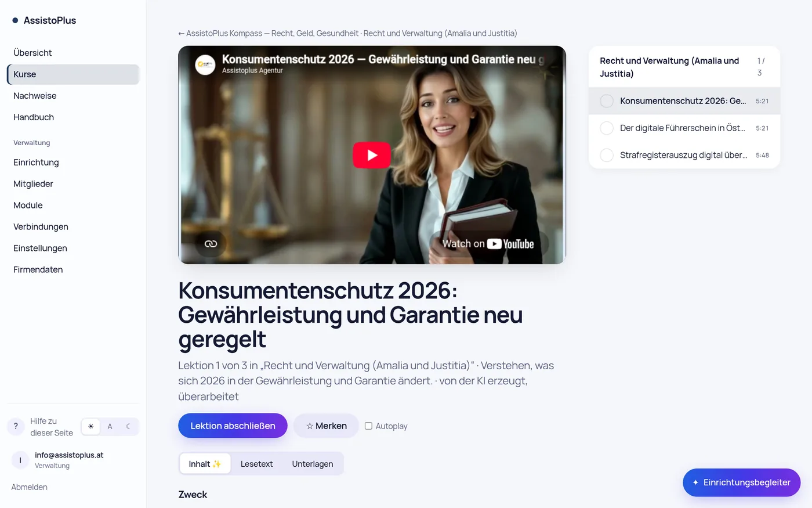
Task: Play the Konsumentenschutz 2026 YouTube video
Action: pos(372,155)
